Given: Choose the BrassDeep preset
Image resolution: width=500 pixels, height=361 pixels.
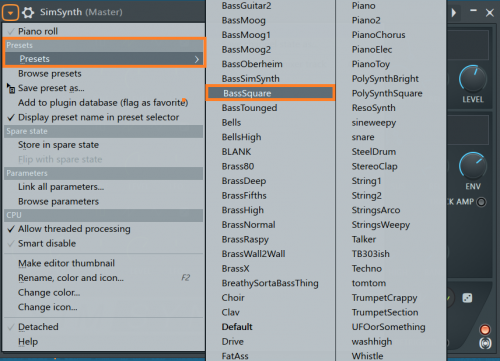Looking at the screenshot, I should click(x=244, y=181).
